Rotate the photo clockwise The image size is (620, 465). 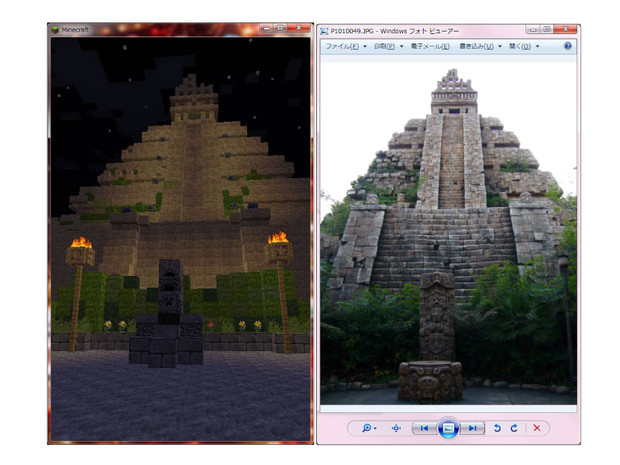(x=514, y=428)
